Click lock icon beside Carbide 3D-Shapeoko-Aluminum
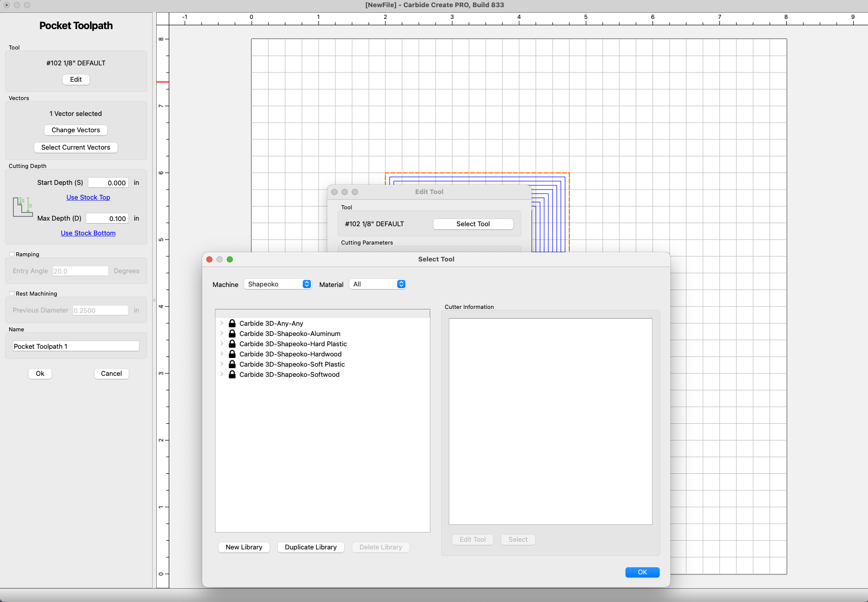This screenshot has width=868, height=602. pyautogui.click(x=232, y=333)
